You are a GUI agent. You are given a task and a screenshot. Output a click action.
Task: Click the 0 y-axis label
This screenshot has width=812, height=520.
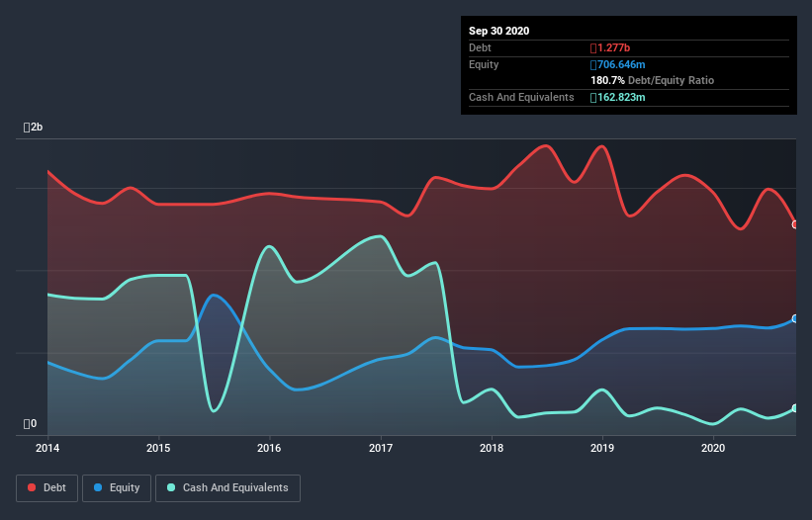tap(30, 424)
